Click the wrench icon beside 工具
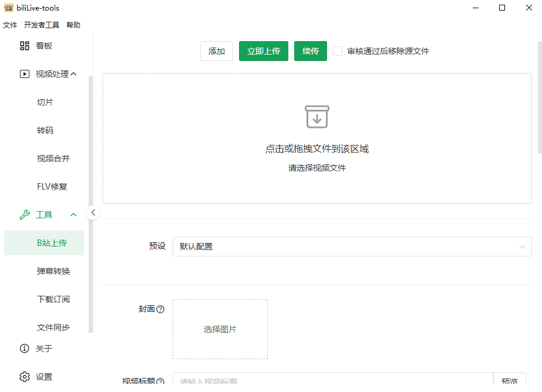Image resolution: width=542 pixels, height=392 pixels. pos(25,215)
